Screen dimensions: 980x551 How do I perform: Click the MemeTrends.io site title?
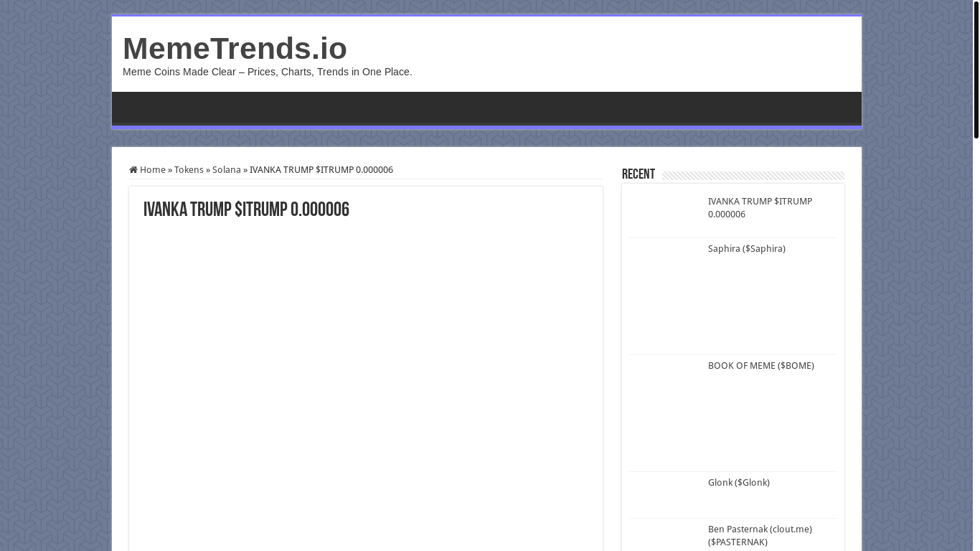click(x=235, y=48)
